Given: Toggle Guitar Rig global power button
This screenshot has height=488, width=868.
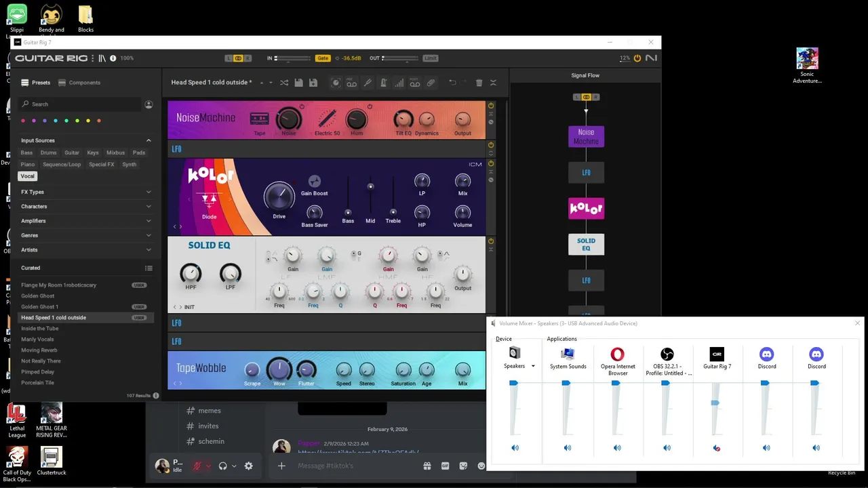Looking at the screenshot, I should [637, 58].
